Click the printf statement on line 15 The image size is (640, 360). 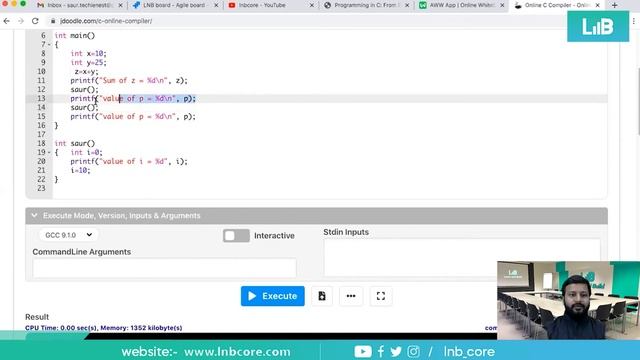pos(133,116)
